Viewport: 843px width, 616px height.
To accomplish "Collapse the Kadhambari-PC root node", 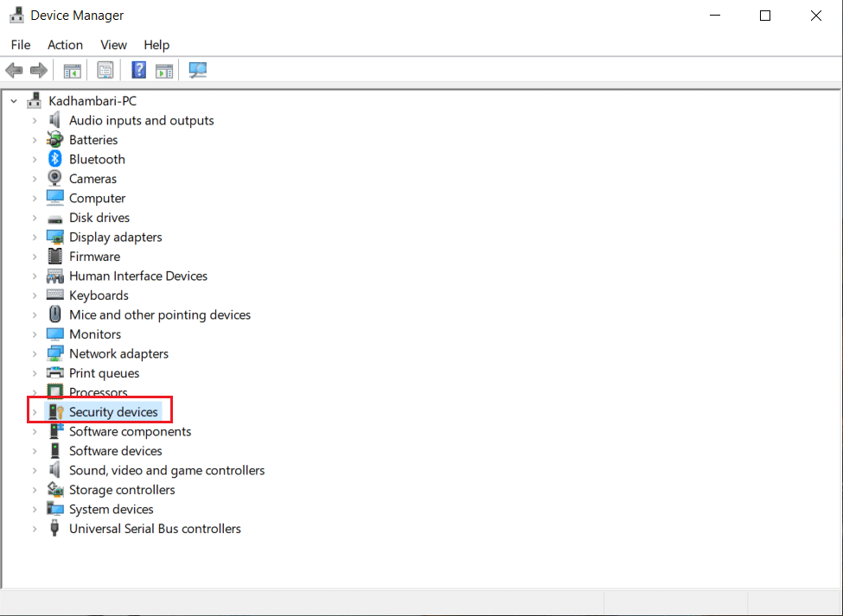I will click(x=14, y=101).
